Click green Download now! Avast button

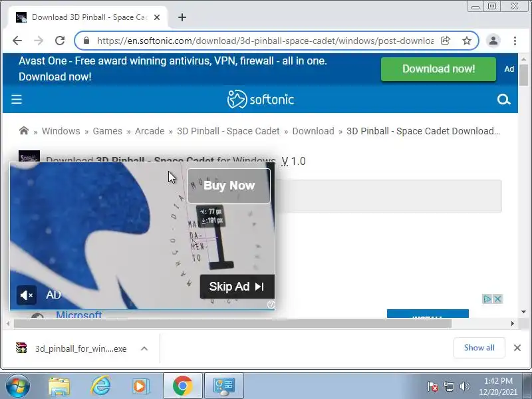[x=438, y=69]
